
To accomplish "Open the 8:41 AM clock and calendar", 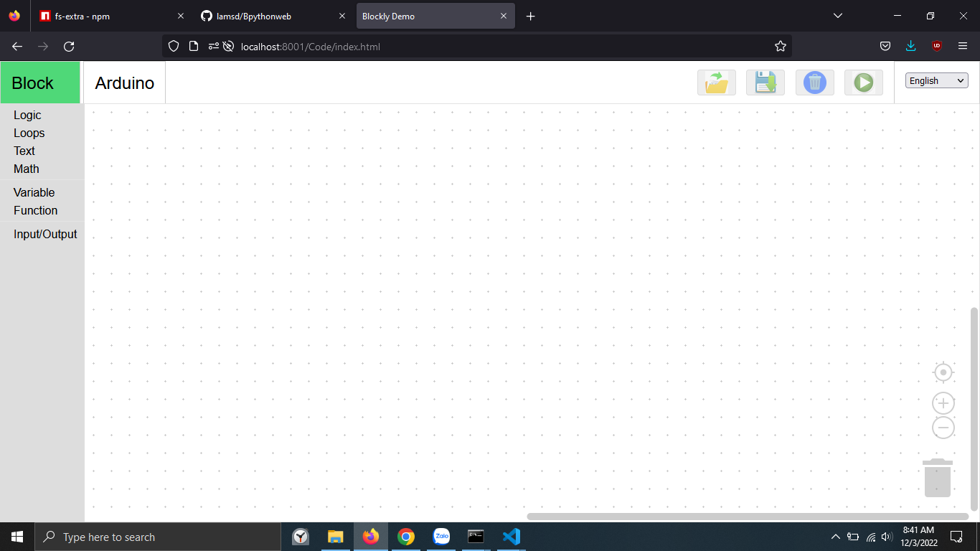I will pyautogui.click(x=918, y=537).
